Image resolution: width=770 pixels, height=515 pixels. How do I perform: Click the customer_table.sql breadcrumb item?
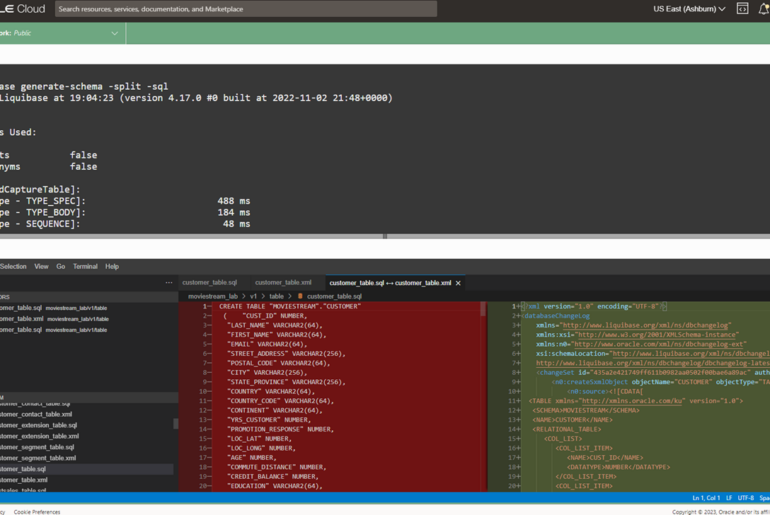pyautogui.click(x=334, y=297)
